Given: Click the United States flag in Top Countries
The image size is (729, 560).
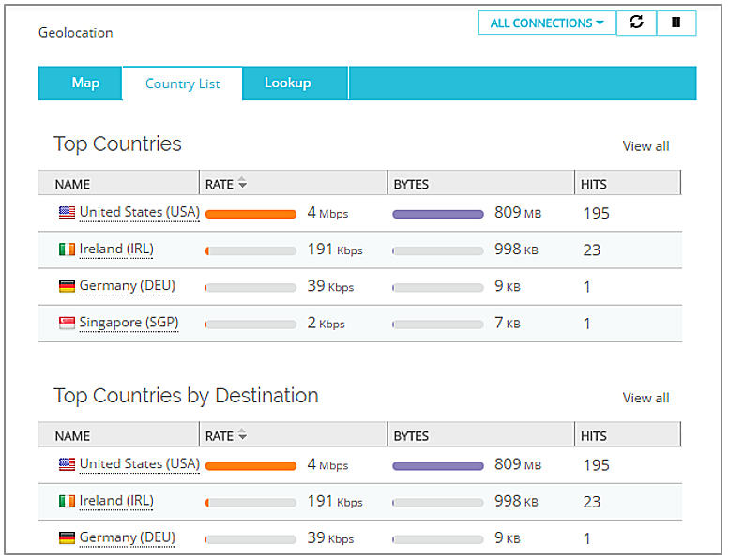Looking at the screenshot, I should [x=67, y=213].
